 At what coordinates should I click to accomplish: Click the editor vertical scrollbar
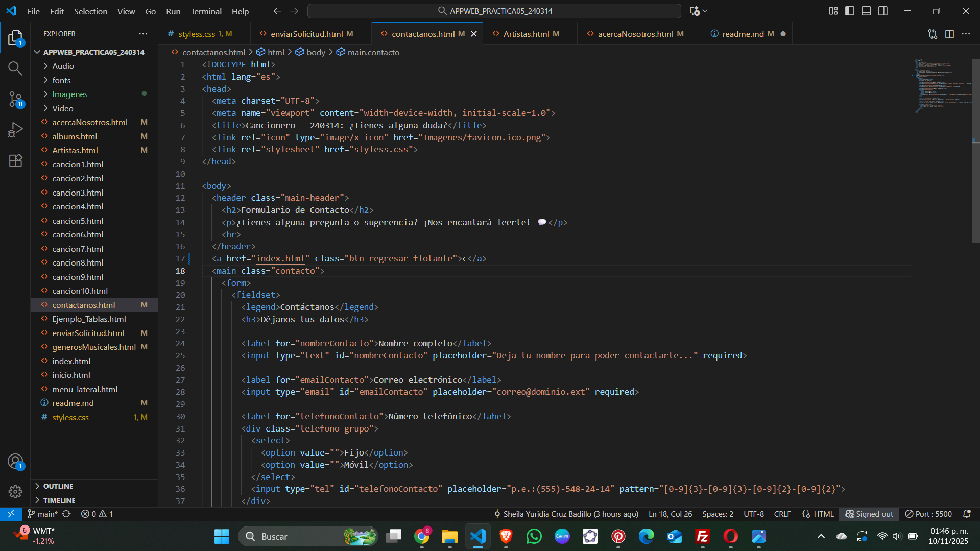[975, 153]
